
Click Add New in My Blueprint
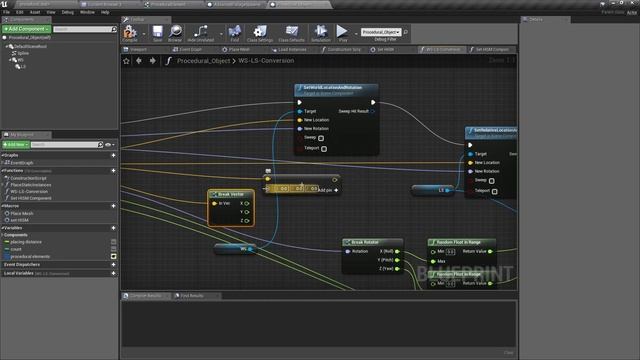tap(16, 144)
